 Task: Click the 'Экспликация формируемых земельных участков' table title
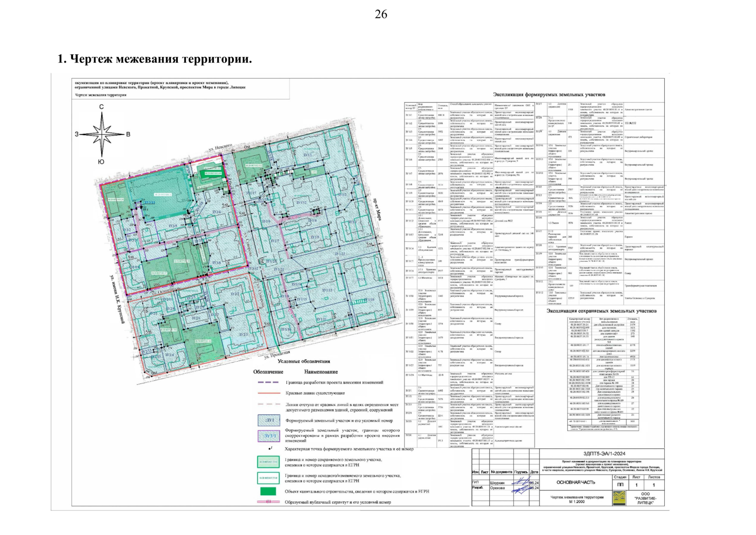[549, 95]
